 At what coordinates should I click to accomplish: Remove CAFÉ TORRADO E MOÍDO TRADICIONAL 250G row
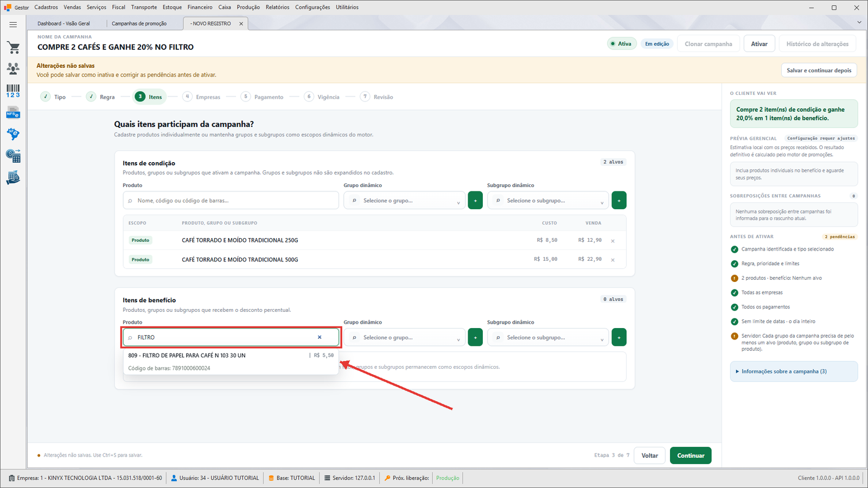tap(613, 241)
